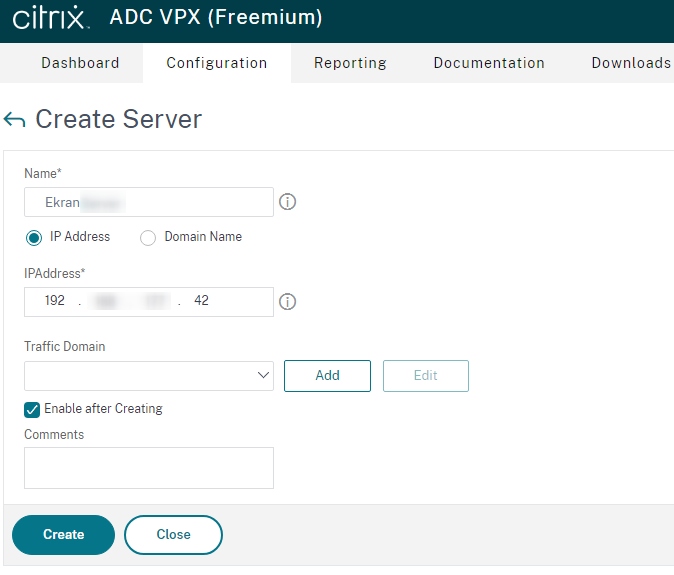This screenshot has width=674, height=575.
Task: Select the IP Address radio button
Action: pos(34,238)
